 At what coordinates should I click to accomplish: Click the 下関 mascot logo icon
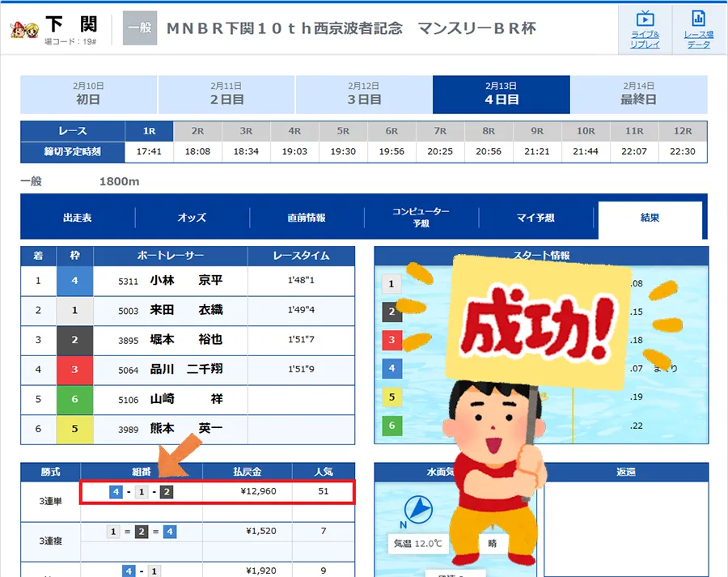pos(24,29)
